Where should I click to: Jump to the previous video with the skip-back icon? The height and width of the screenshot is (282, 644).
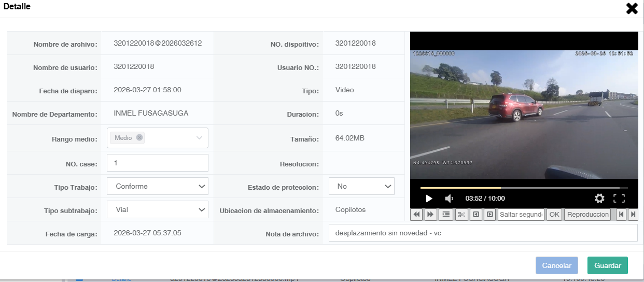click(621, 215)
